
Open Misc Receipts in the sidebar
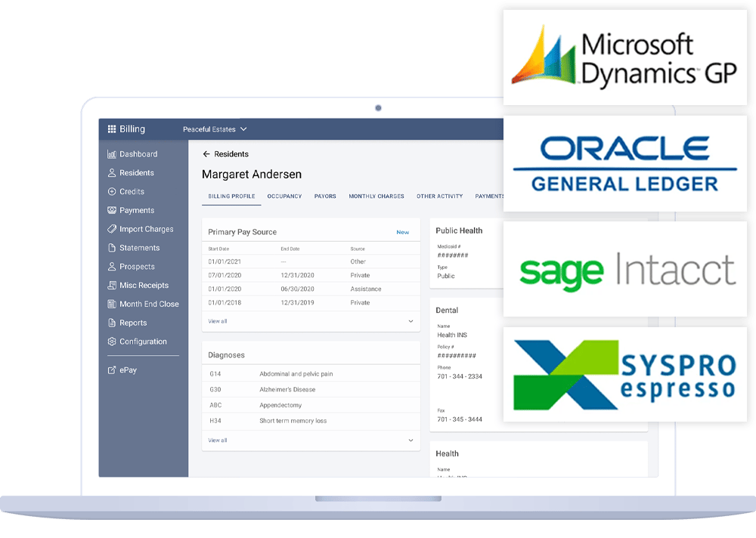pos(144,286)
